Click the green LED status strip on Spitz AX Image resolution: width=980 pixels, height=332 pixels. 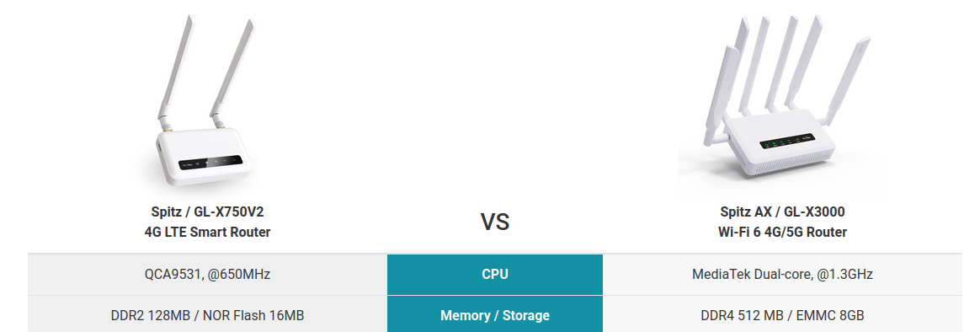[x=789, y=142]
